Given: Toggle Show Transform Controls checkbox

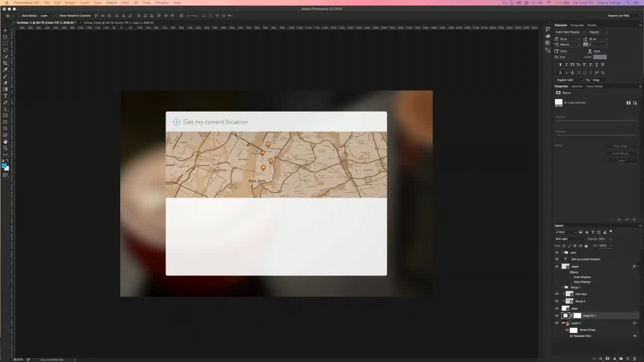Looking at the screenshot, I should click(57, 16).
